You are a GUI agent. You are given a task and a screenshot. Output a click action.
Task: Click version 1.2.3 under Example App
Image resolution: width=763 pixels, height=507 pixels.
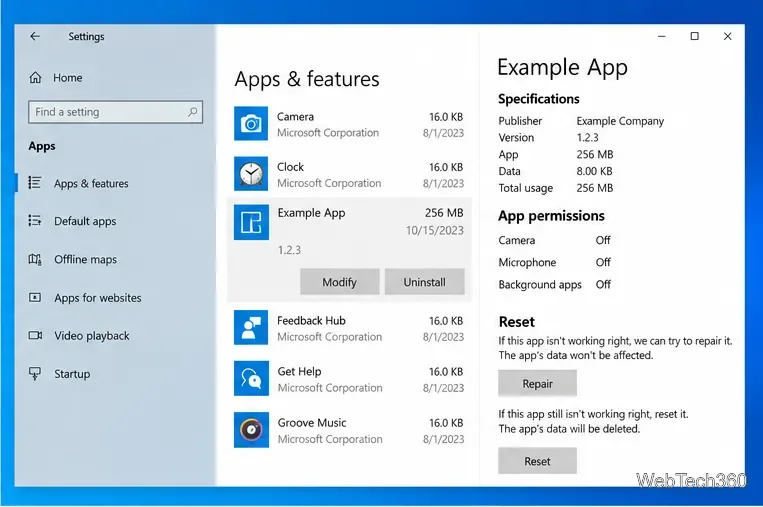(x=290, y=250)
